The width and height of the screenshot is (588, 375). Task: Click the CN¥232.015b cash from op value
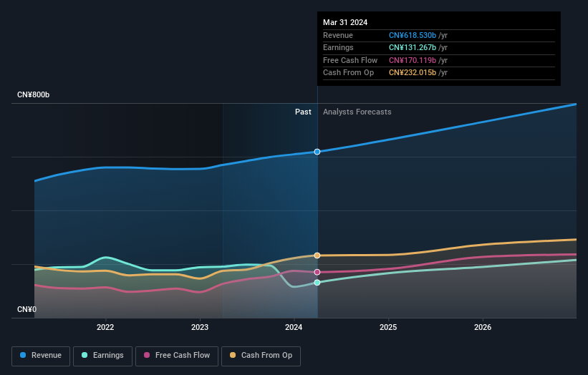(413, 73)
